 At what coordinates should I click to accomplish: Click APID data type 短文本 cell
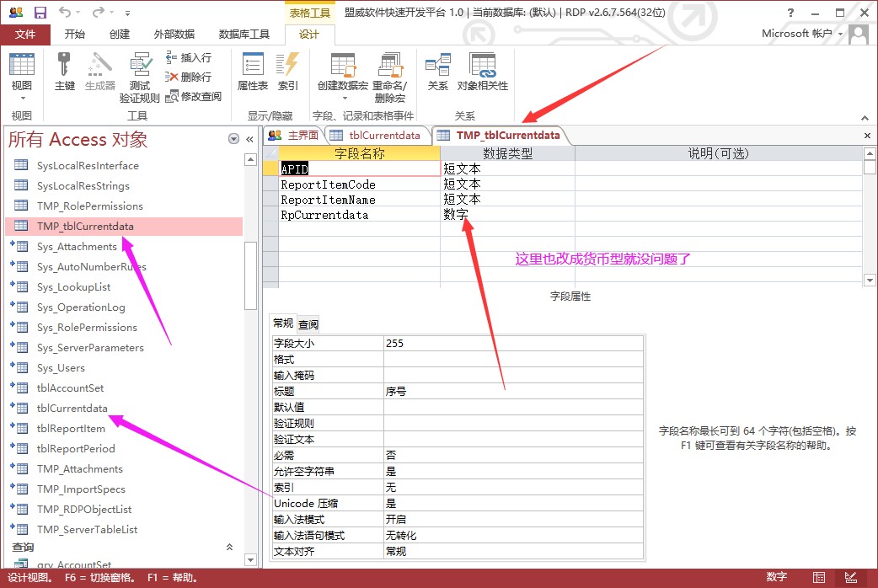(x=507, y=168)
